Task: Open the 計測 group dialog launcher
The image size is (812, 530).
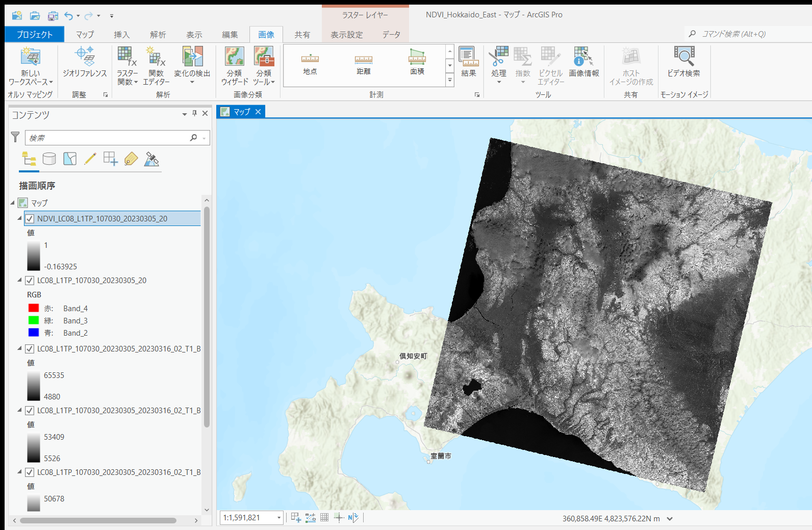Action: pos(477,95)
